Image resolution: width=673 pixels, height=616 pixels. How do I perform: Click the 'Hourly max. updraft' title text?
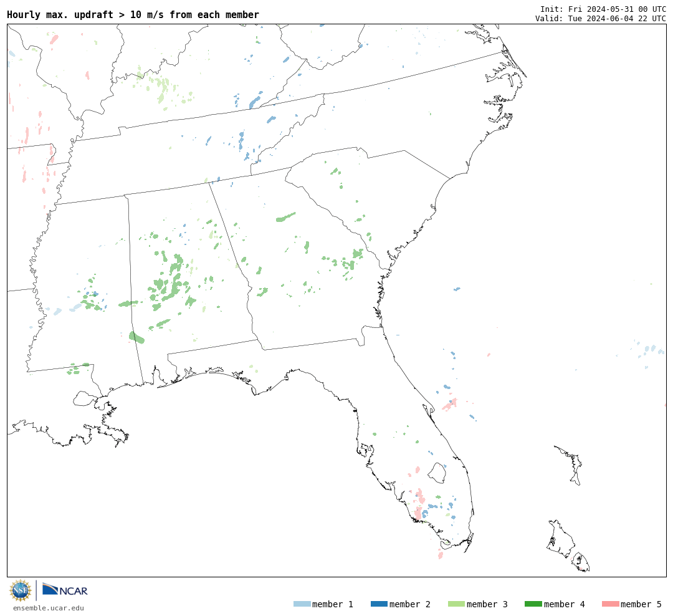pos(133,14)
